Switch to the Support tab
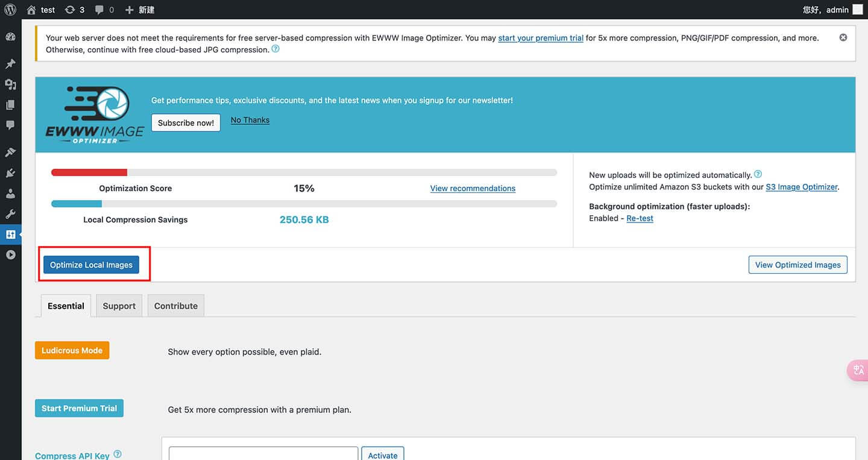The height and width of the screenshot is (460, 868). [119, 306]
